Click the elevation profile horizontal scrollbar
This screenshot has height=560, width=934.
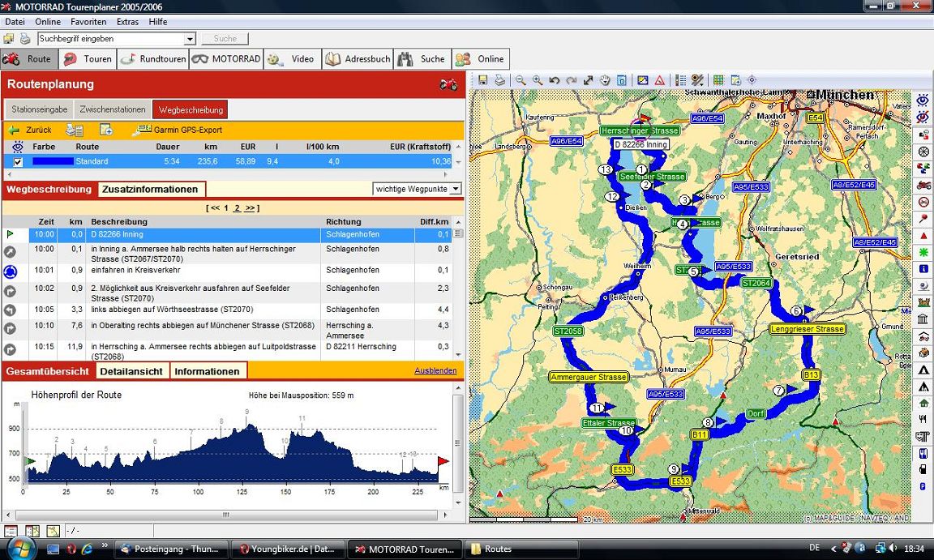click(x=225, y=515)
